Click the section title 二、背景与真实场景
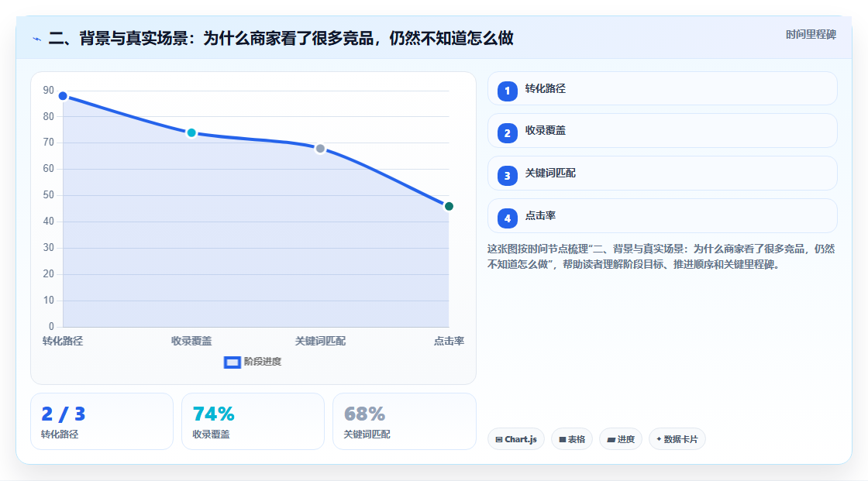The image size is (868, 481). pos(281,38)
